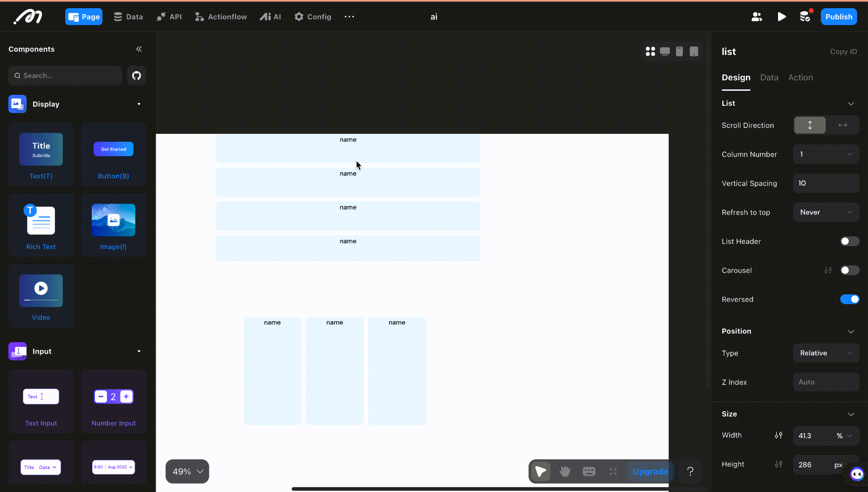Select the Text(T) component
The height and width of the screenshot is (492, 868).
click(x=41, y=155)
